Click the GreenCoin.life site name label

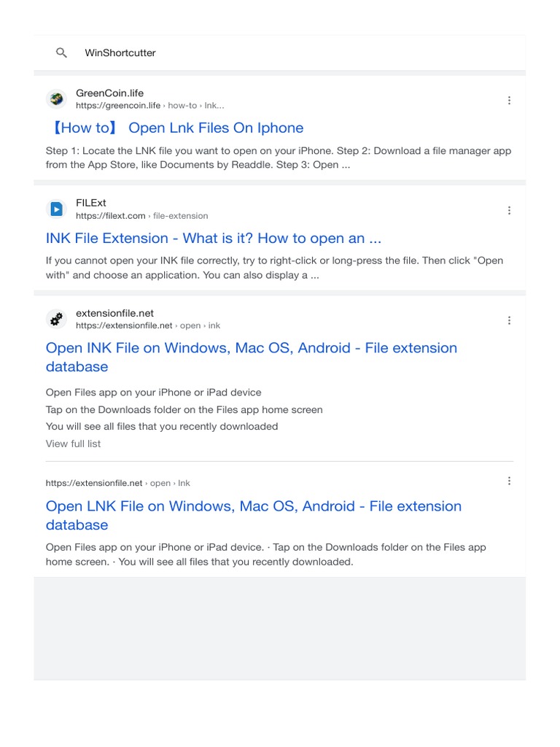109,93
